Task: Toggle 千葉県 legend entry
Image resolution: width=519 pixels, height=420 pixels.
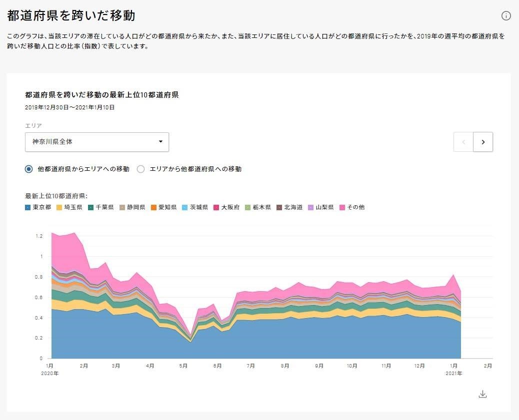Action: pos(101,207)
